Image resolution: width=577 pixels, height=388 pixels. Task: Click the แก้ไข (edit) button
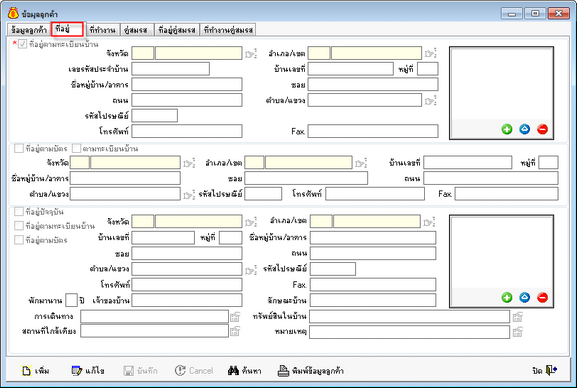pyautogui.click(x=88, y=371)
